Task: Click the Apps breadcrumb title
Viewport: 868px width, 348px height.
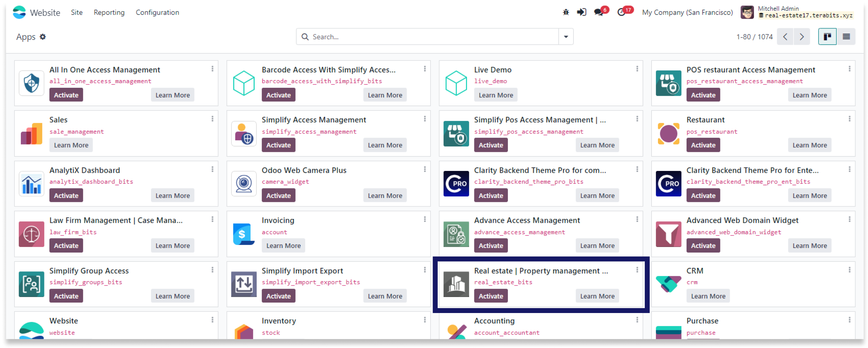Action: point(25,37)
